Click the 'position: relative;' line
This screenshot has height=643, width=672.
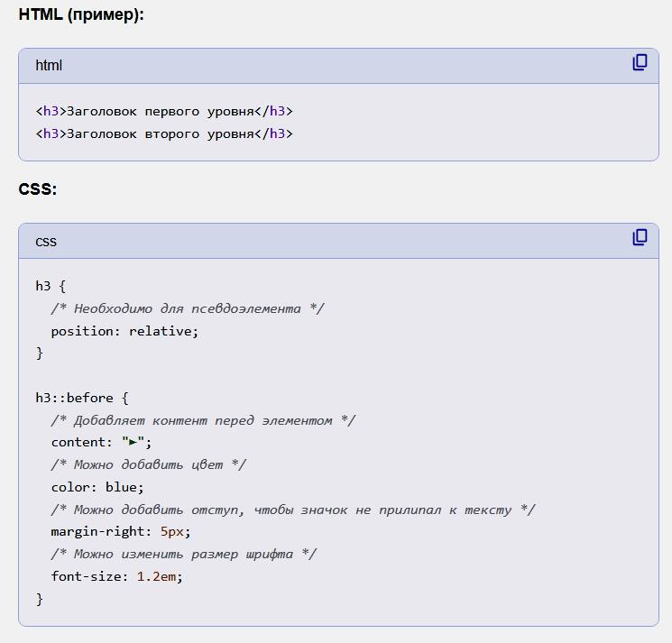pos(124,331)
